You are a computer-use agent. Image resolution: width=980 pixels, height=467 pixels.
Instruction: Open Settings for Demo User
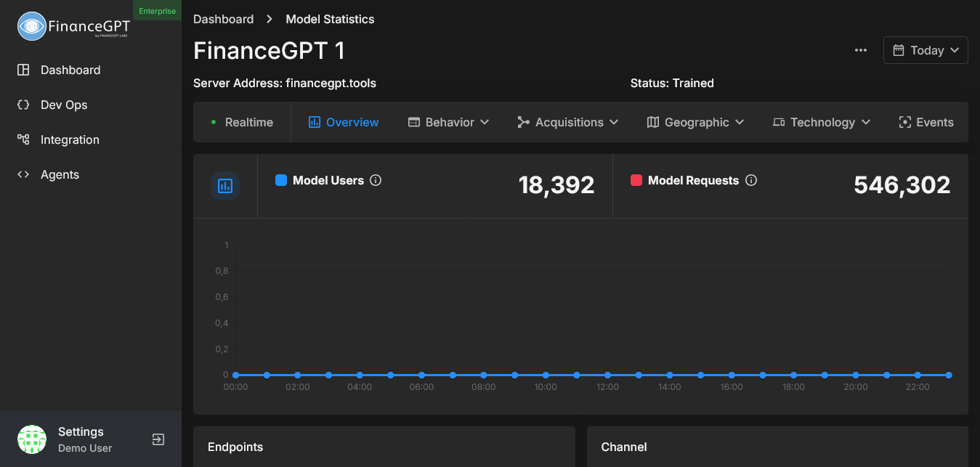pos(81,432)
